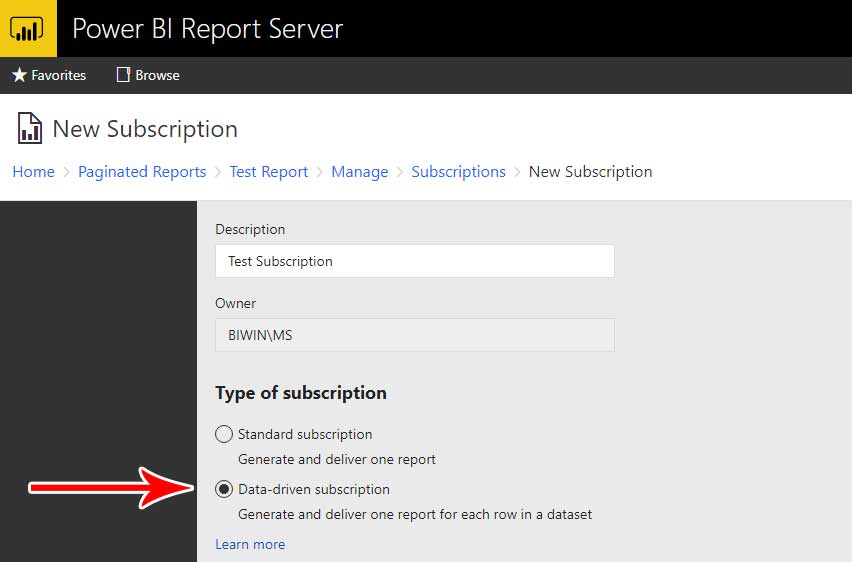
Task: Click the New Subscription page heading text
Action: 145,129
